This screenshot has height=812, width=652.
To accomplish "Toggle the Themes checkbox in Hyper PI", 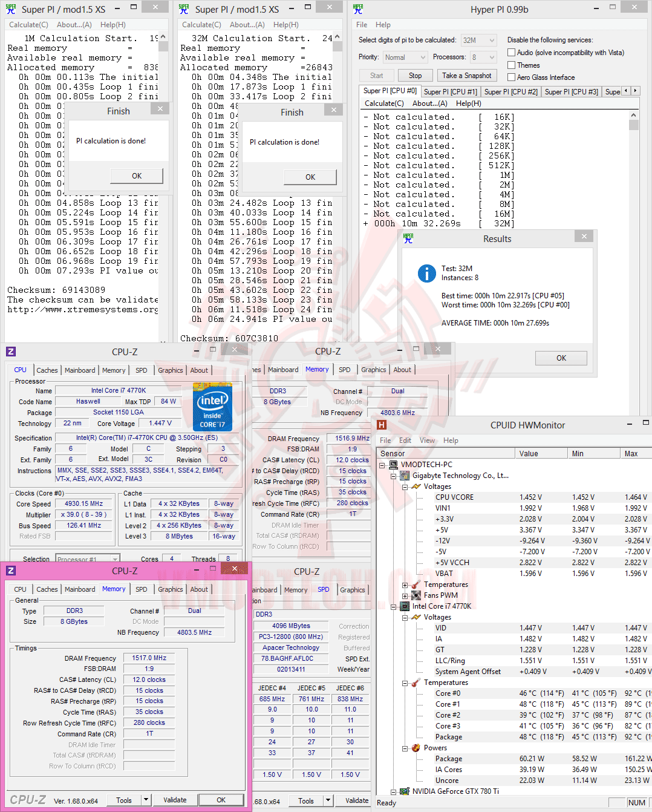I will [x=512, y=65].
